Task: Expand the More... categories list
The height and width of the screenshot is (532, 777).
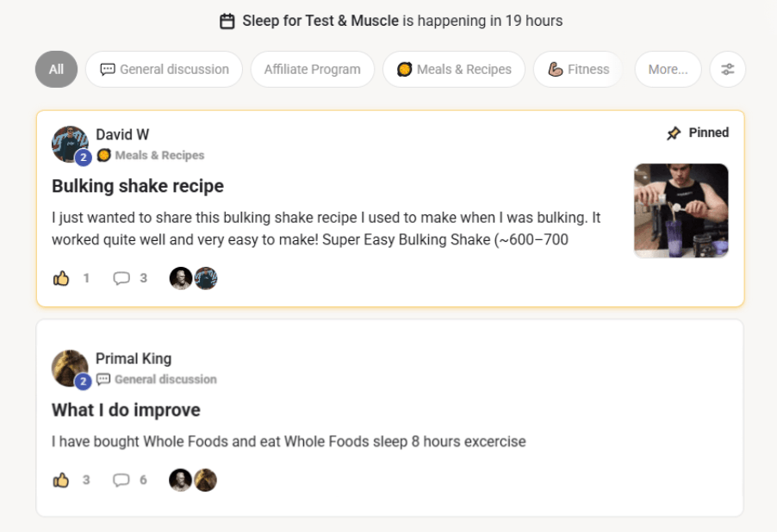Action: 668,70
